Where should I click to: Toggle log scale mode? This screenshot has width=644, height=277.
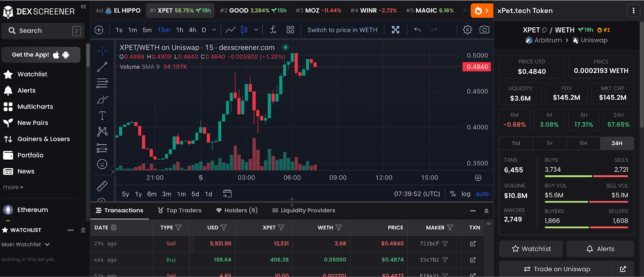click(x=466, y=194)
